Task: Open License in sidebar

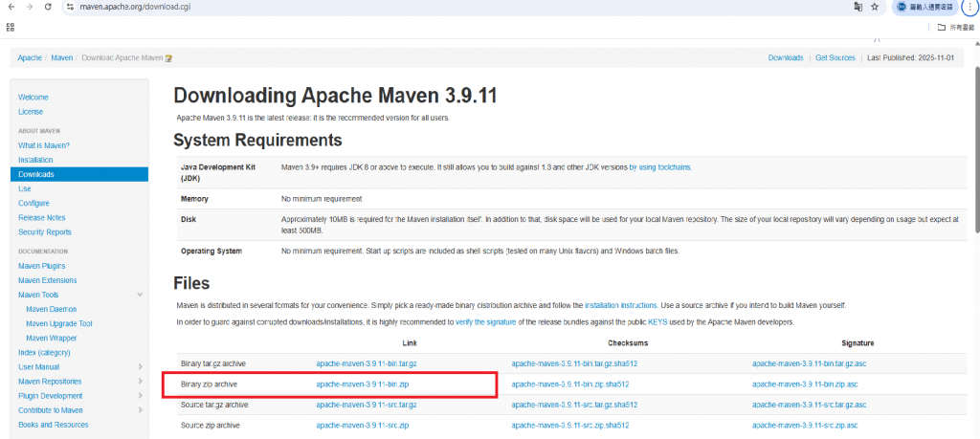Action: click(x=31, y=112)
